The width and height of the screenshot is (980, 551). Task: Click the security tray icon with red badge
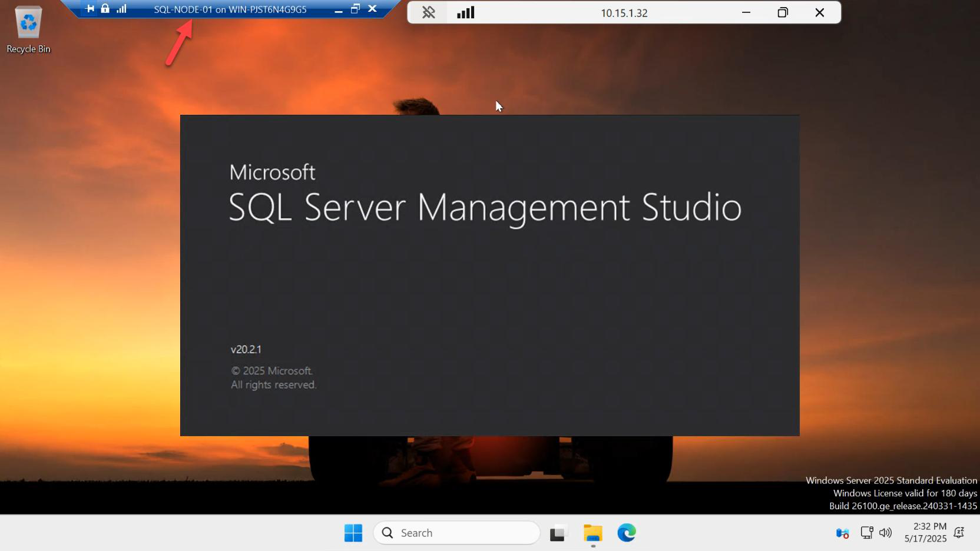[842, 533]
